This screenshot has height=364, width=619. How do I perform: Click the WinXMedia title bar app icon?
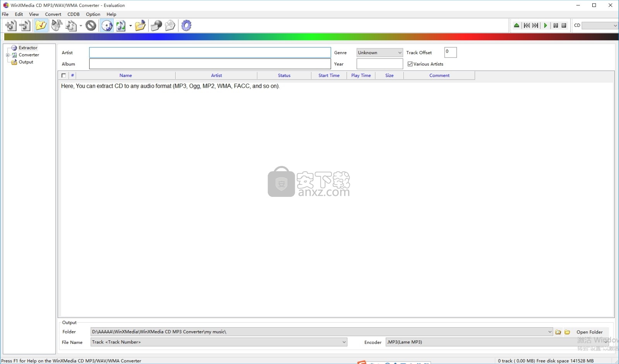click(x=6, y=5)
